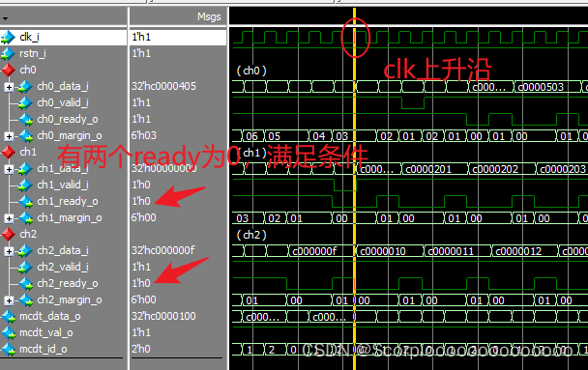Click the ch2_data_i bus icon
Screen dimensions: 588x370
click(25, 251)
